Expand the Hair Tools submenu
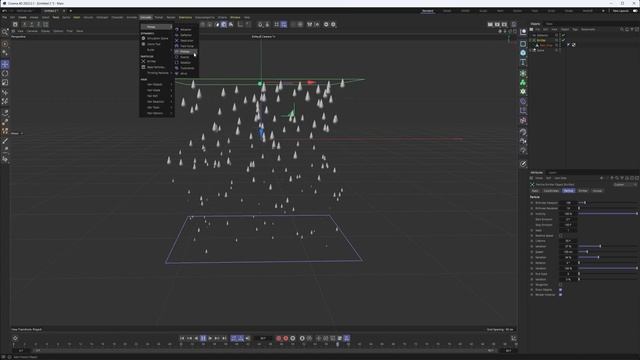 tap(171, 107)
